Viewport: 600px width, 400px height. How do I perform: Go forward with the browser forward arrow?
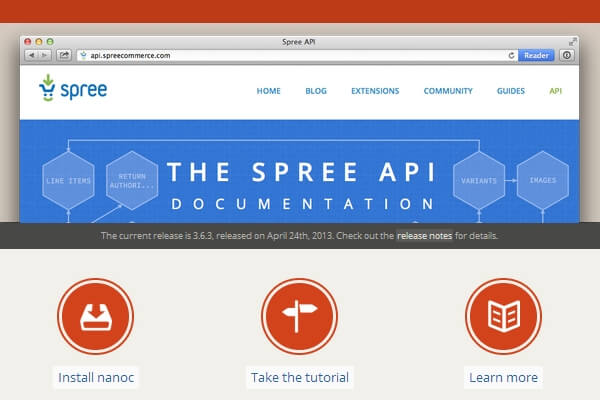(45, 56)
